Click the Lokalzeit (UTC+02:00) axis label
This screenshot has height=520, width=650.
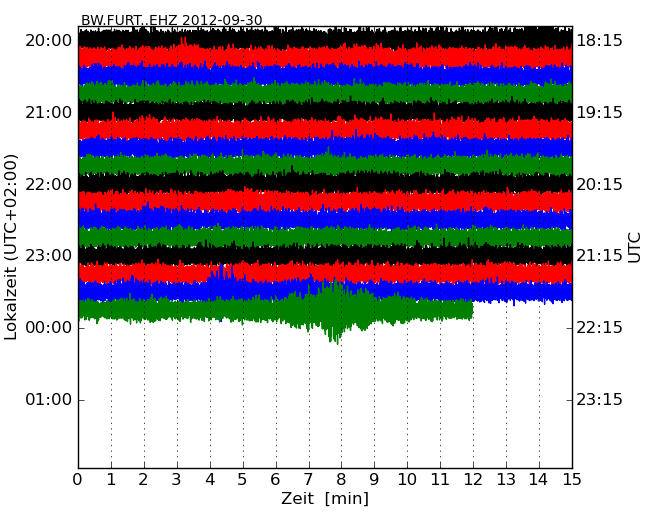tap(11, 248)
